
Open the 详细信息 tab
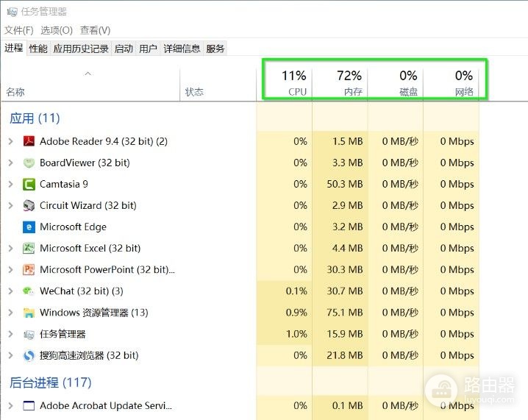pyautogui.click(x=182, y=49)
